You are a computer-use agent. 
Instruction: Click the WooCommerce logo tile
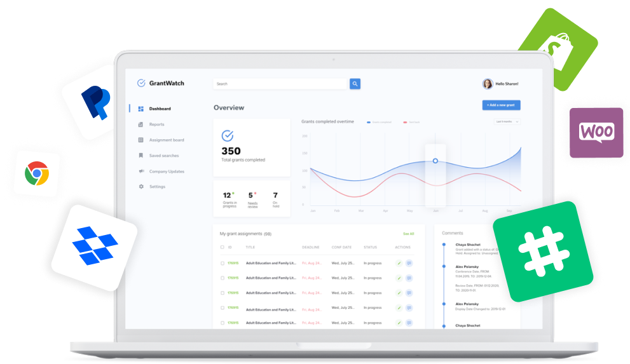pyautogui.click(x=596, y=132)
